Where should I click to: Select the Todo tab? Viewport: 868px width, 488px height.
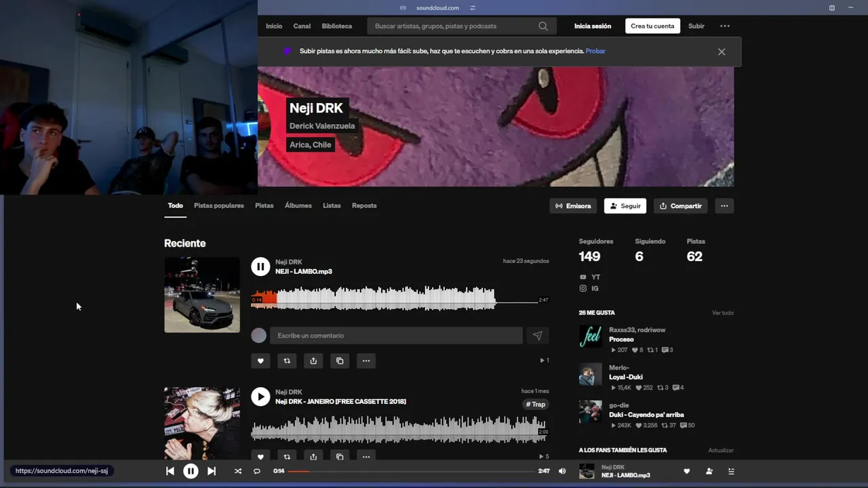tap(176, 205)
